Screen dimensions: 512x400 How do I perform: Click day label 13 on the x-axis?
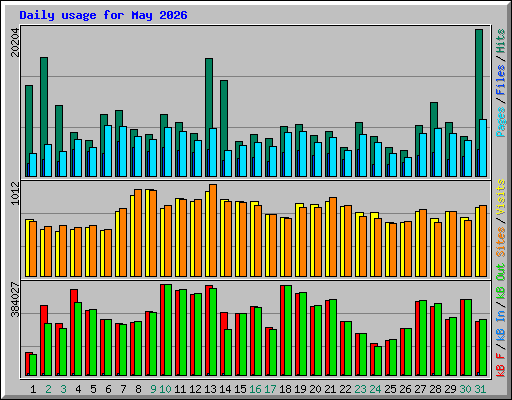[x=210, y=389]
